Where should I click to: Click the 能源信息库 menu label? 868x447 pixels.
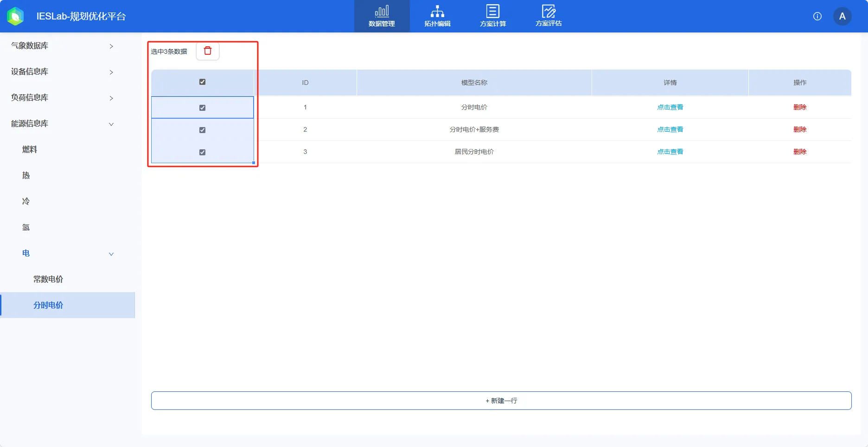pyautogui.click(x=30, y=123)
